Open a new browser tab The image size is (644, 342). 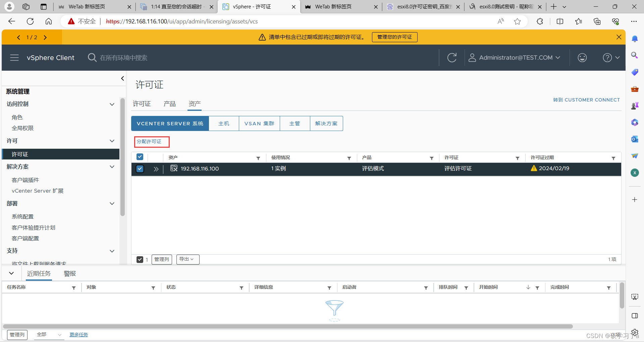(x=554, y=7)
